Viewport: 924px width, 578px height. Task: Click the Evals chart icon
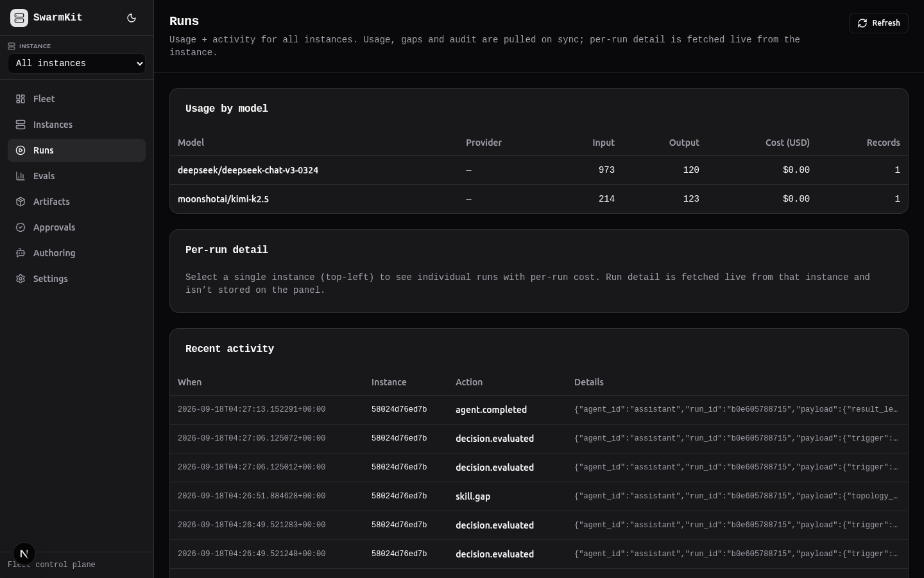[21, 176]
